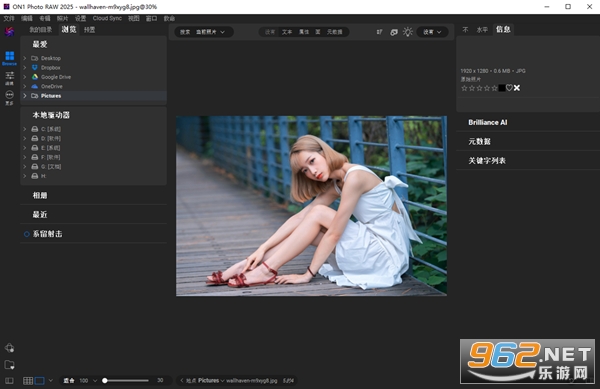
Task: Expand the OneDrive folder
Action: pyautogui.click(x=25, y=86)
